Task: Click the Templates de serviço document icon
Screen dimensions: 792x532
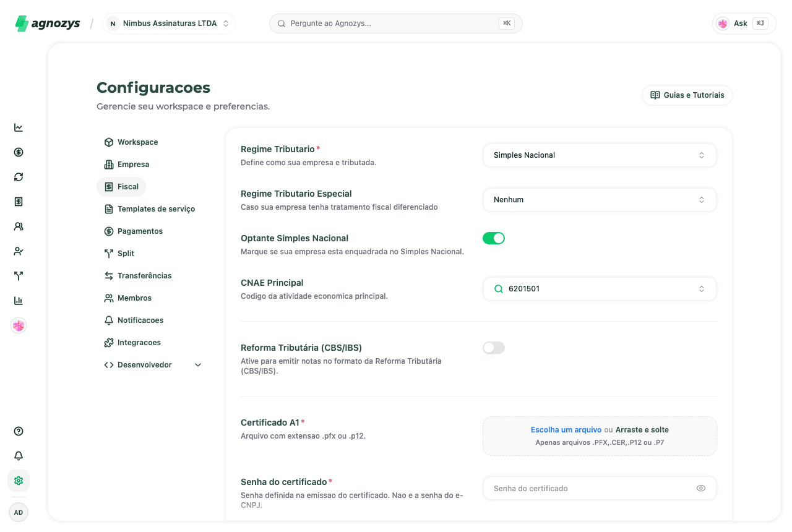Action: (x=109, y=209)
